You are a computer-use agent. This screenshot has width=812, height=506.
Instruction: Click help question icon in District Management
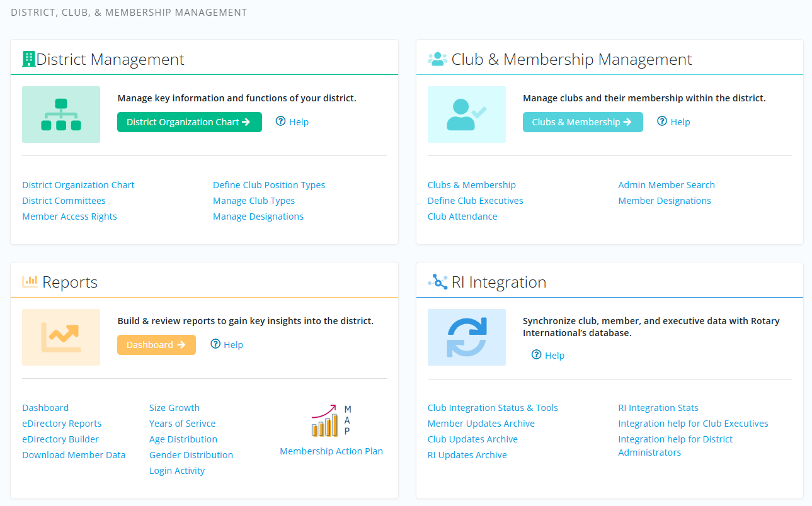point(281,121)
